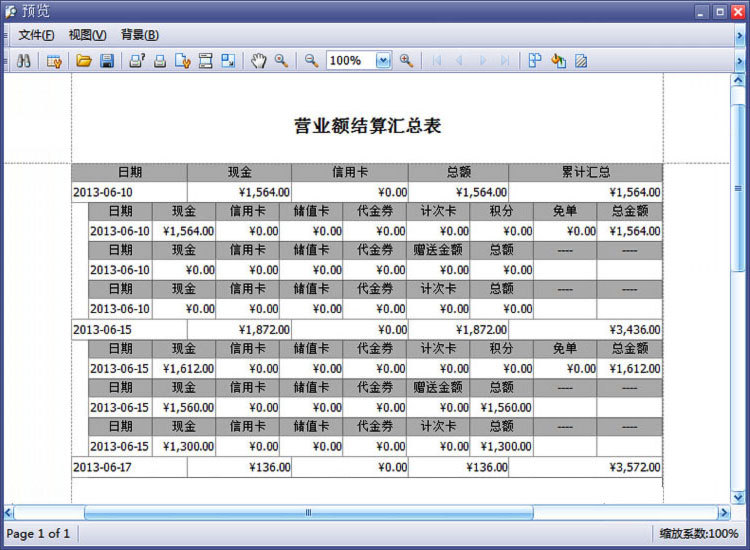Open the 背景(B) menu
The height and width of the screenshot is (550, 750).
point(139,35)
